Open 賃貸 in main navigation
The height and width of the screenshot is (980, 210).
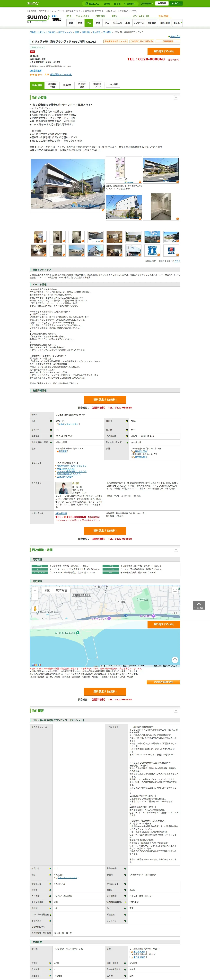pyautogui.click(x=70, y=23)
